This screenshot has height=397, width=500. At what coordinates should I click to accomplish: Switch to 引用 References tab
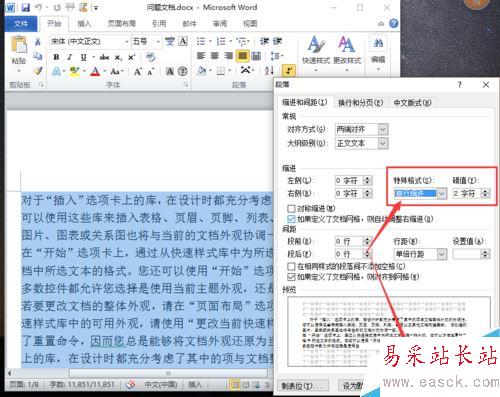click(159, 23)
